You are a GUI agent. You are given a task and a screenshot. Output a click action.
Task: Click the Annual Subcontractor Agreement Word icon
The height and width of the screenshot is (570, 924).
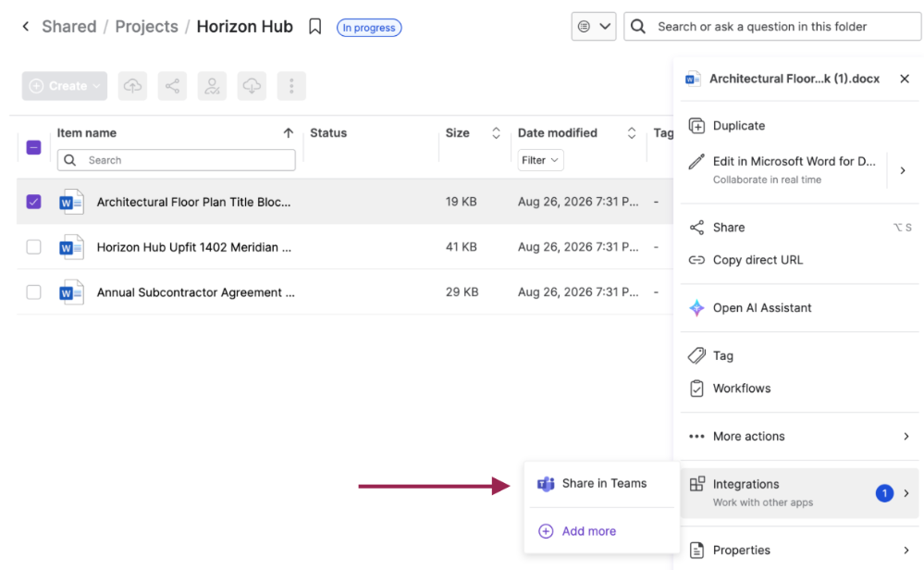pos(71,292)
